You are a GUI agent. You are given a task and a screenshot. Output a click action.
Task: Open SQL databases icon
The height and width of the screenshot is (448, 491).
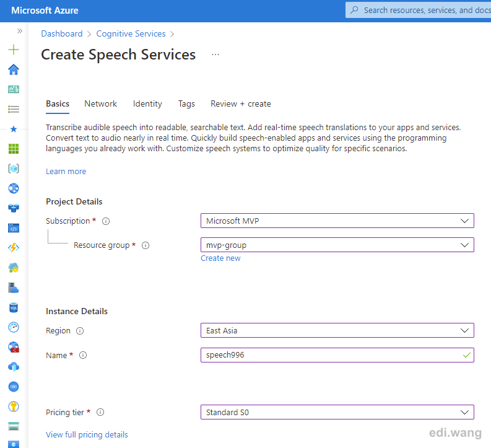tap(14, 307)
